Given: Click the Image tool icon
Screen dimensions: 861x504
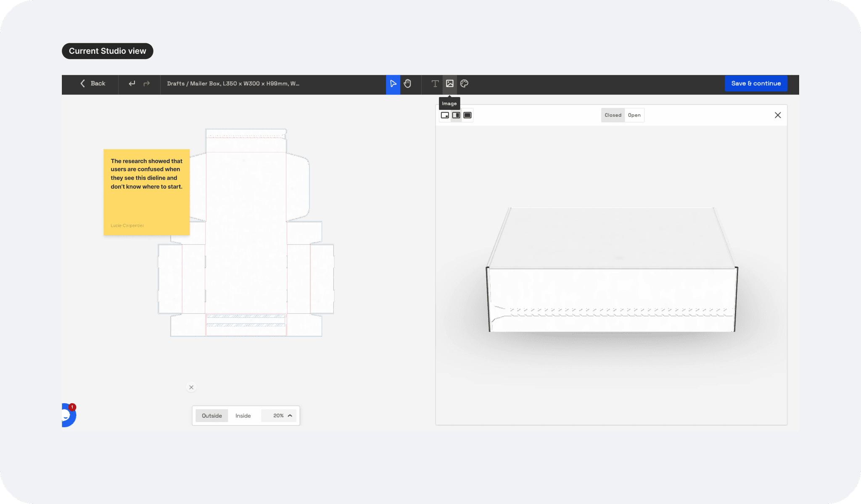Looking at the screenshot, I should pyautogui.click(x=450, y=84).
